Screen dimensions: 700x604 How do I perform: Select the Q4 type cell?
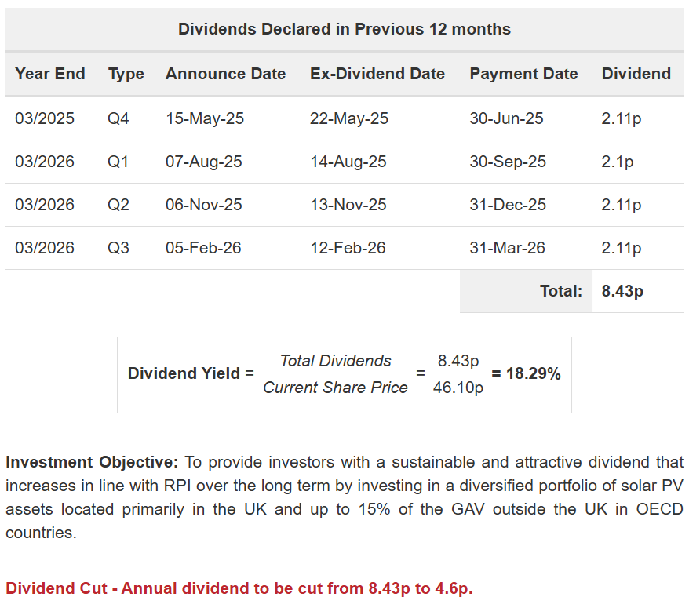pos(118,118)
